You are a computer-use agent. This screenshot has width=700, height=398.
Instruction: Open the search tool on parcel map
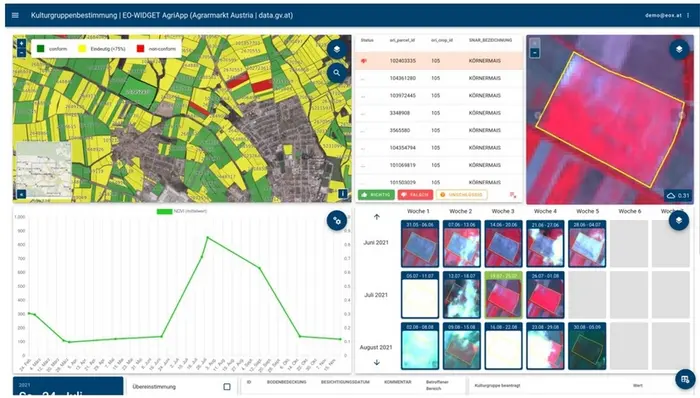click(x=337, y=72)
